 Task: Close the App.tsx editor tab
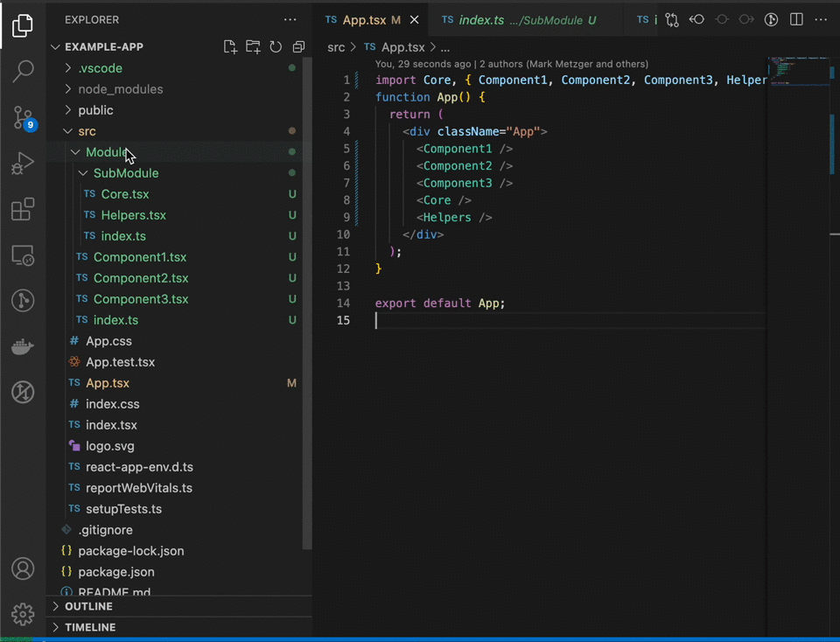414,20
